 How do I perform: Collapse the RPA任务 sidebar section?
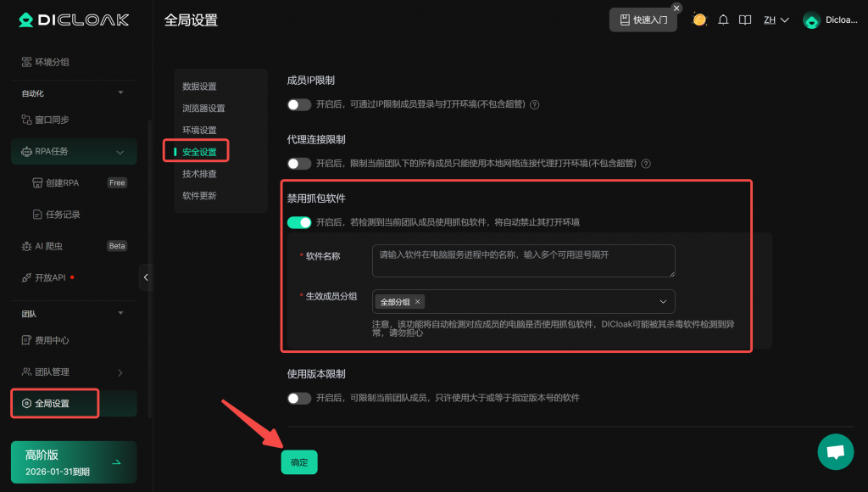point(120,152)
